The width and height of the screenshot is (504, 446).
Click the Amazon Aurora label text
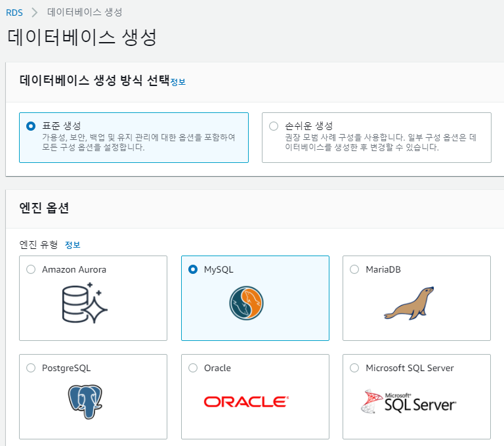74,269
